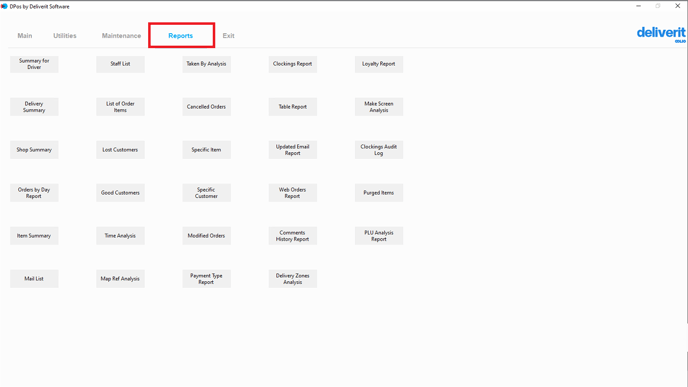Viewport: 688px width, 387px height.
Task: Open Updated Email Report
Action: tap(293, 150)
